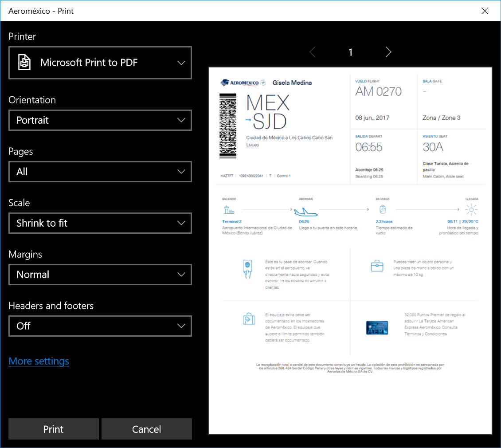Click the PDF printer icon in Printer box
Viewport: 501px width, 448px height.
pyautogui.click(x=24, y=63)
